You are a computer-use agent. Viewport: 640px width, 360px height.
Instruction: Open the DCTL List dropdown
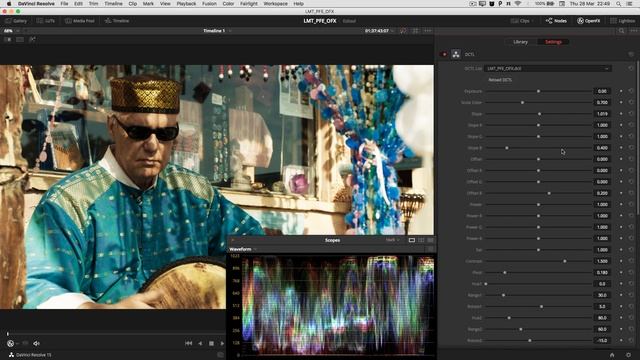tap(548, 69)
